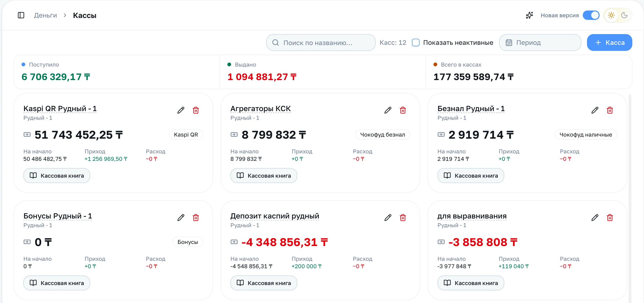
Task: Click income value +119 040
Action: pyautogui.click(x=514, y=267)
